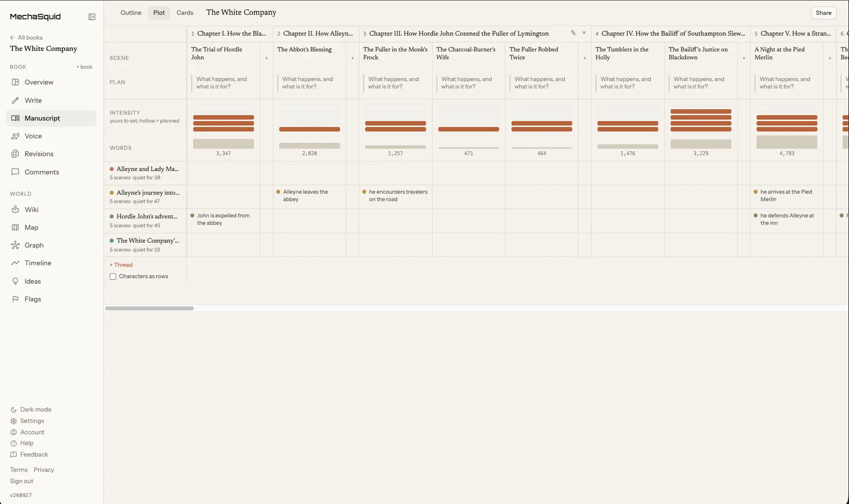Click the Overview sidebar icon
Viewport: 849px width, 504px height.
pyautogui.click(x=15, y=82)
